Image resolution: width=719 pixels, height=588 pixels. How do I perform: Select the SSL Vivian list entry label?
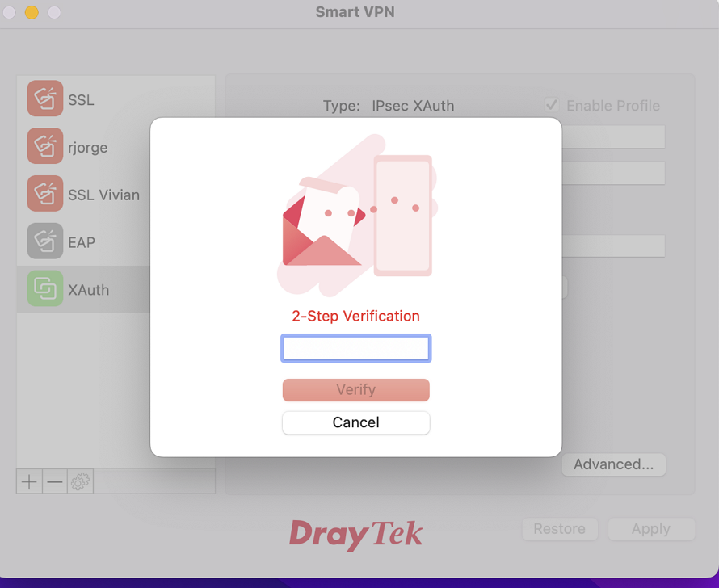click(103, 195)
